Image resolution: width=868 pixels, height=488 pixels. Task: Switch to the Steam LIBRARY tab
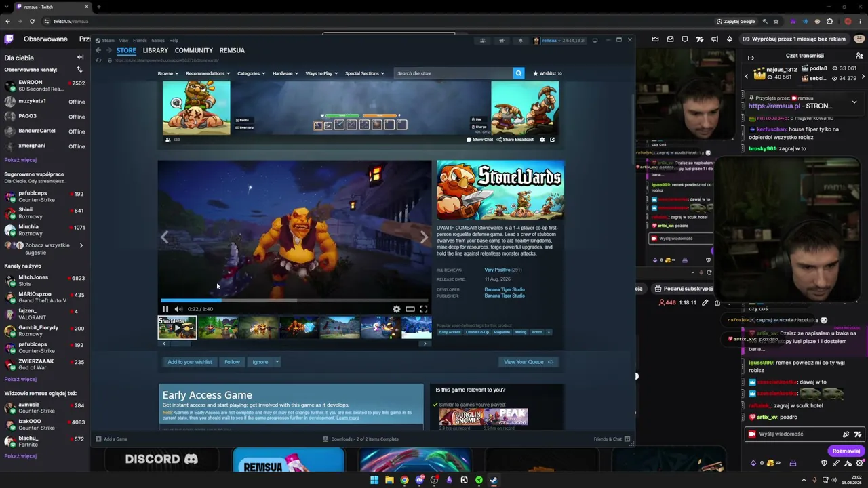[x=155, y=50]
